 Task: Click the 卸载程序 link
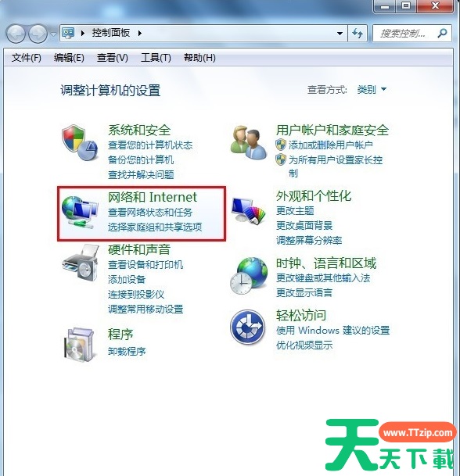(127, 352)
